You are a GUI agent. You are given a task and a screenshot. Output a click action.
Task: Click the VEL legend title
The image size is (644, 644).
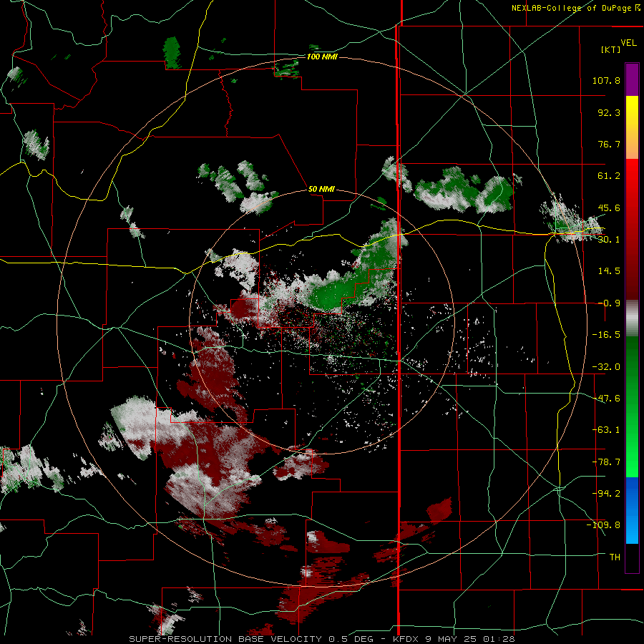[x=628, y=43]
